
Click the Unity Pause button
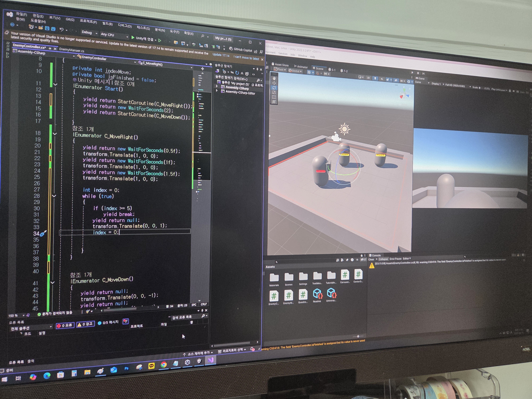coord(418,73)
